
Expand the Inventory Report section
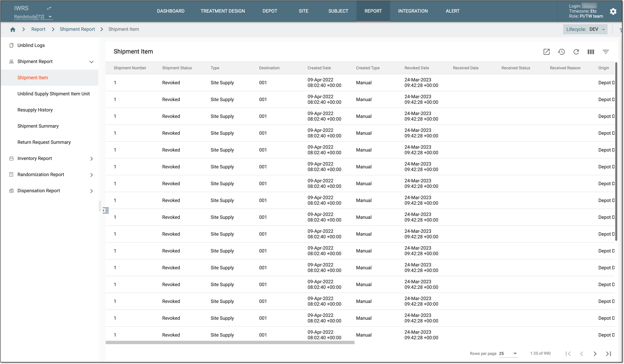pyautogui.click(x=92, y=159)
